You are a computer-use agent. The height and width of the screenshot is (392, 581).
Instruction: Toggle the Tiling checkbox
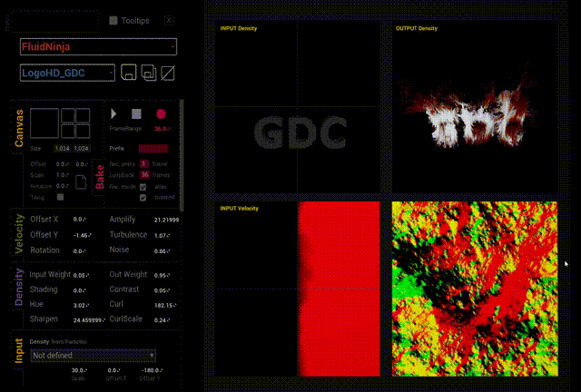tap(60, 196)
